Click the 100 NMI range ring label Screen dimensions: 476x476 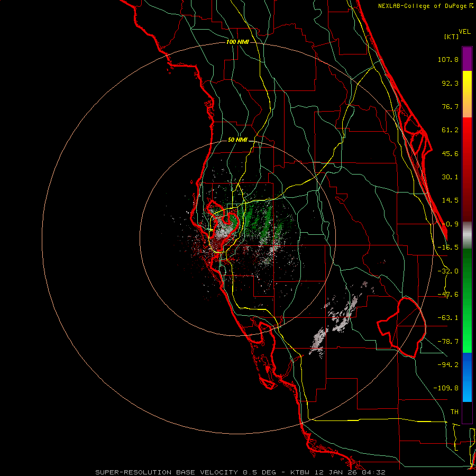click(x=237, y=42)
